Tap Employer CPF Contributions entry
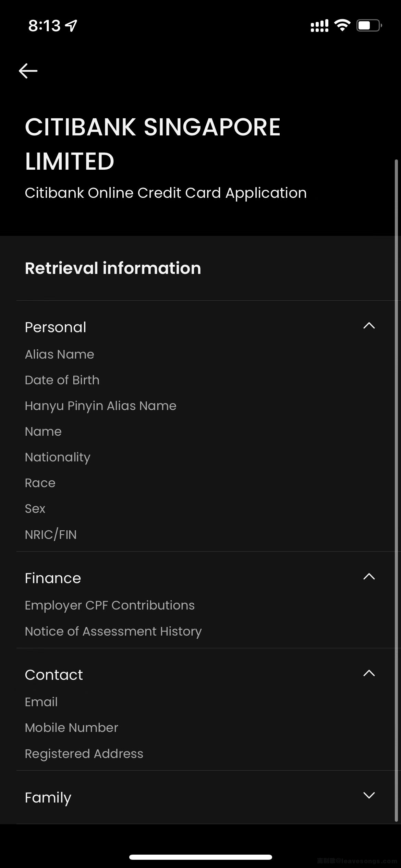 [110, 605]
